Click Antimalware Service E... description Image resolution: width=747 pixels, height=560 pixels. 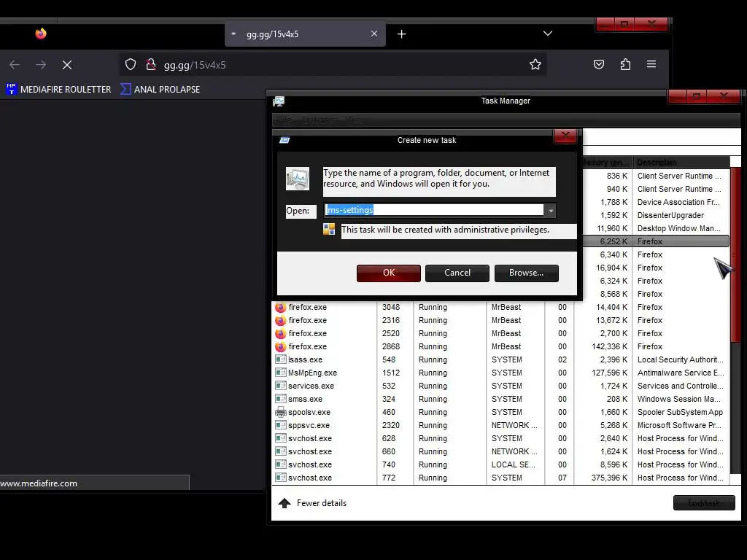coord(681,373)
